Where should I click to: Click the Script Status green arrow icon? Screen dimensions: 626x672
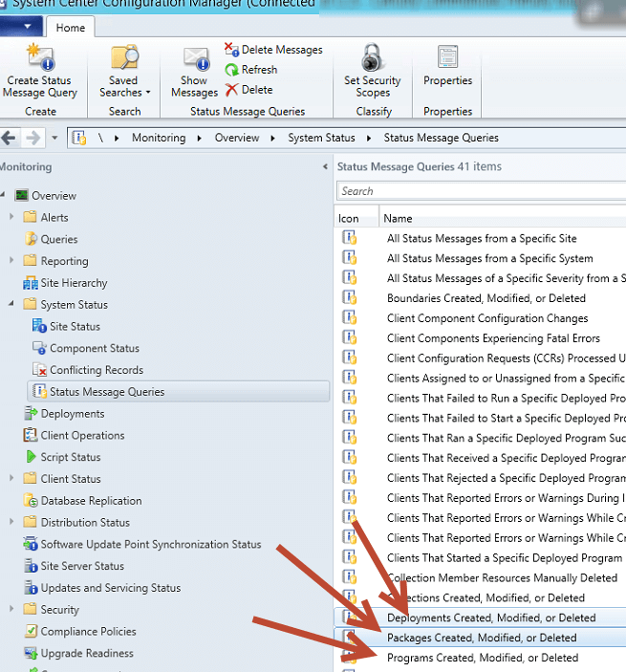coord(31,457)
